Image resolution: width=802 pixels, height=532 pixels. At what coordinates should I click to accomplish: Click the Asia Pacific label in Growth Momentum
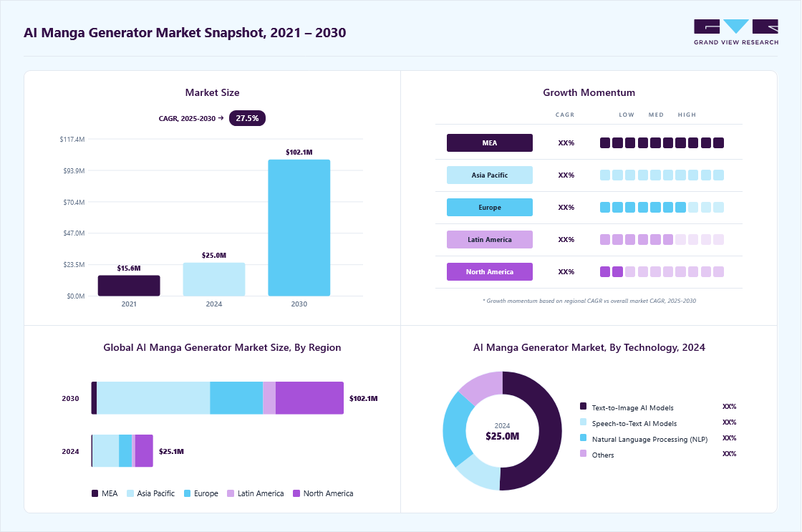[x=490, y=175]
